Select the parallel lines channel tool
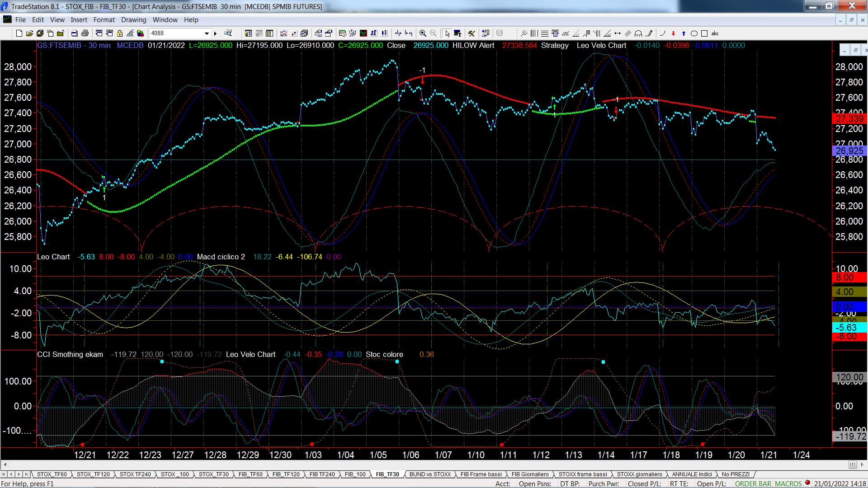 628,33
